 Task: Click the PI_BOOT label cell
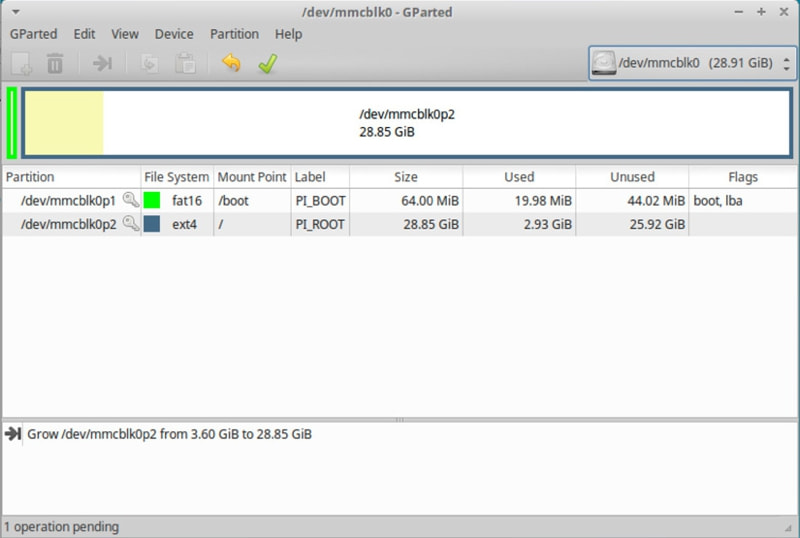pyautogui.click(x=320, y=201)
